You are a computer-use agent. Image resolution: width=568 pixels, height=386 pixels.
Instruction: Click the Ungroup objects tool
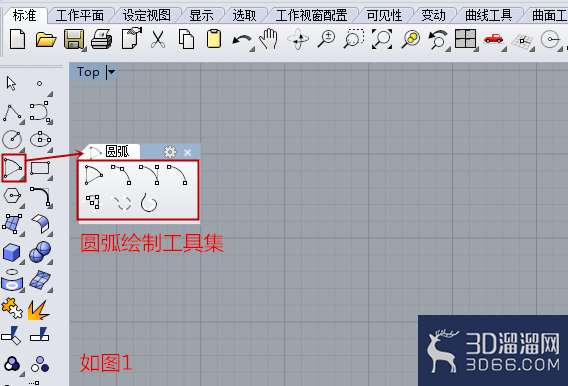pos(40,364)
